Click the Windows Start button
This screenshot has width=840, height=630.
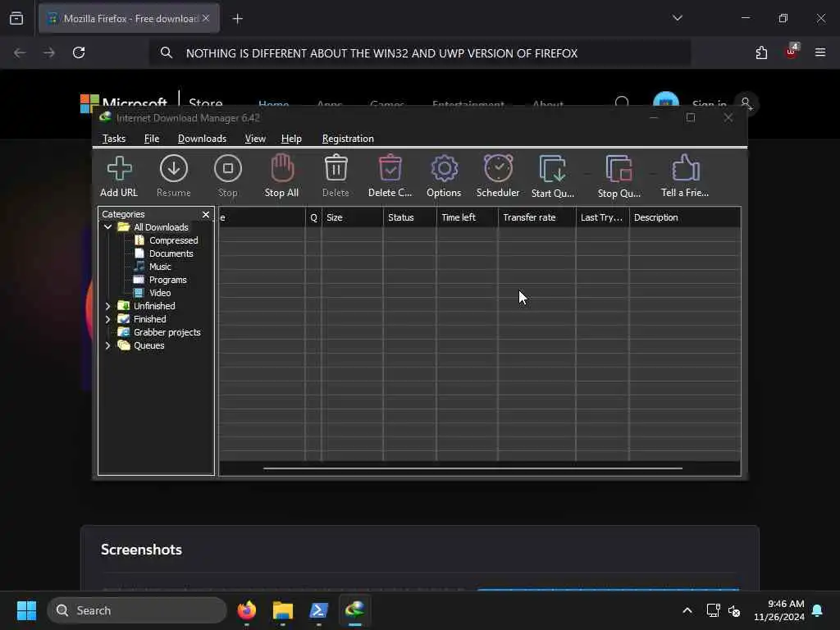pos(26,610)
